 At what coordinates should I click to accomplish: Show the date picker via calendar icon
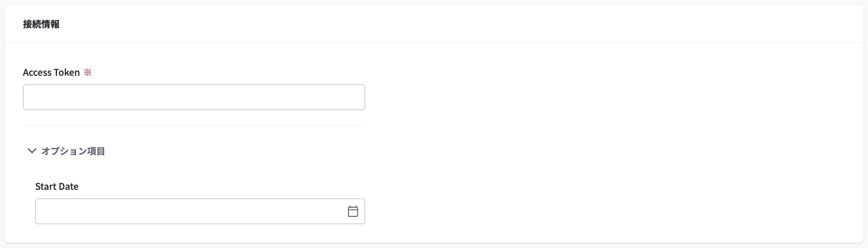click(353, 211)
